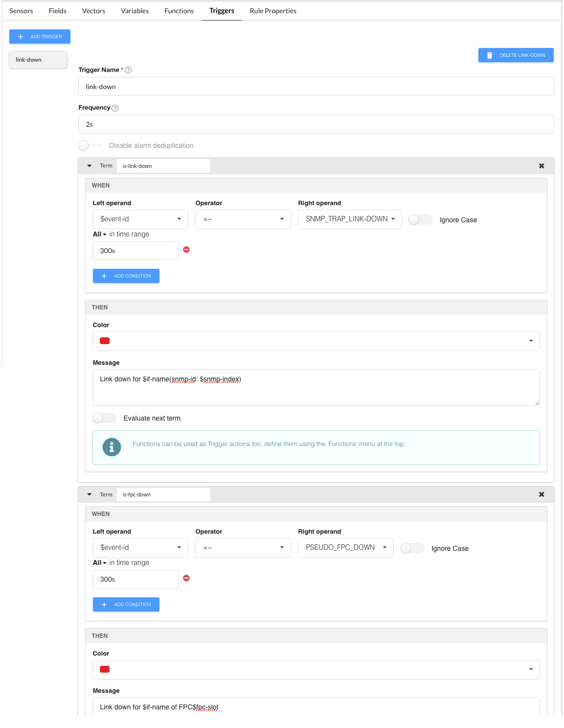Click the Delete Link-Down button
Viewport: 564px width, 728px height.
click(516, 55)
